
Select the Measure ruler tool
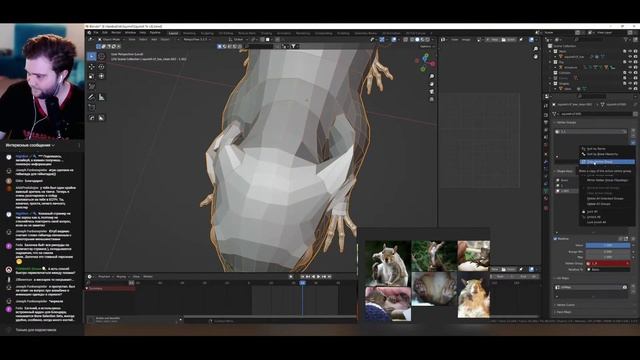tap(101, 97)
